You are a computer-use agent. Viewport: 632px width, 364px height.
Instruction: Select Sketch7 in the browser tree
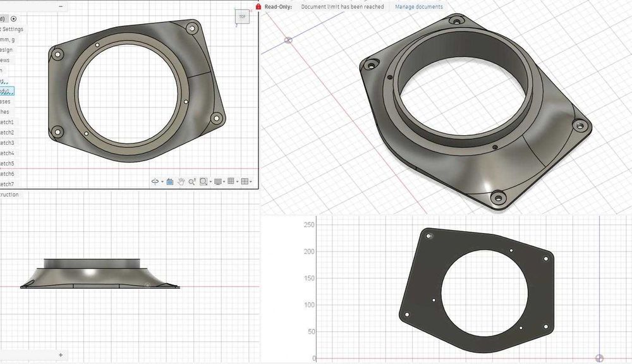coord(7,185)
